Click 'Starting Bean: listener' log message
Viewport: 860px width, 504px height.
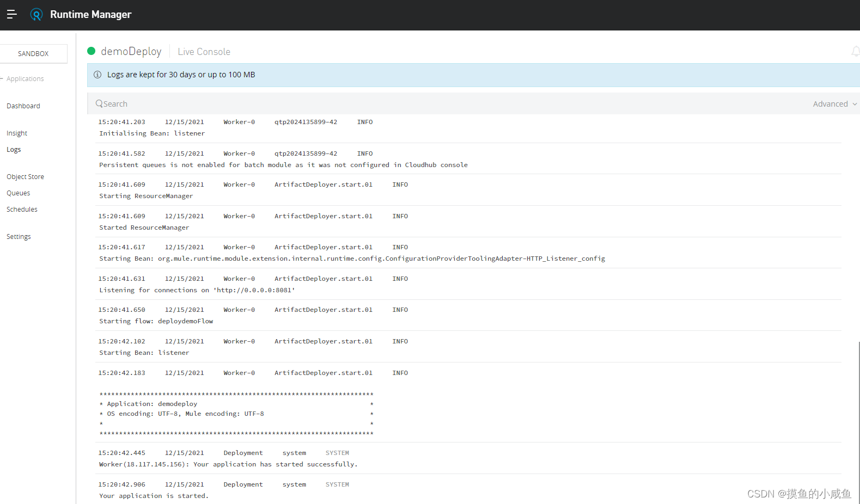[144, 353]
